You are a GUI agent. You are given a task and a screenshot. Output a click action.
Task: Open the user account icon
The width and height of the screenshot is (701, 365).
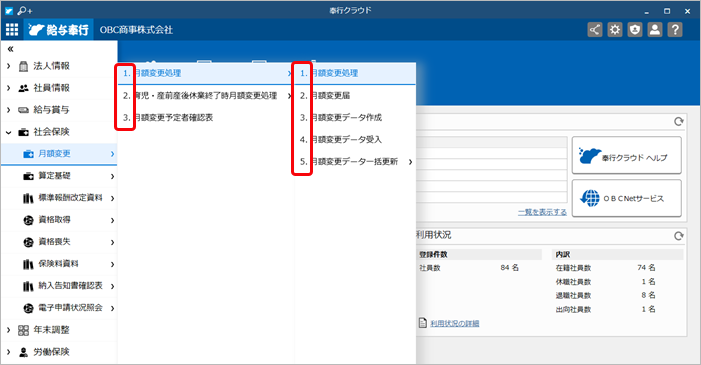point(655,30)
